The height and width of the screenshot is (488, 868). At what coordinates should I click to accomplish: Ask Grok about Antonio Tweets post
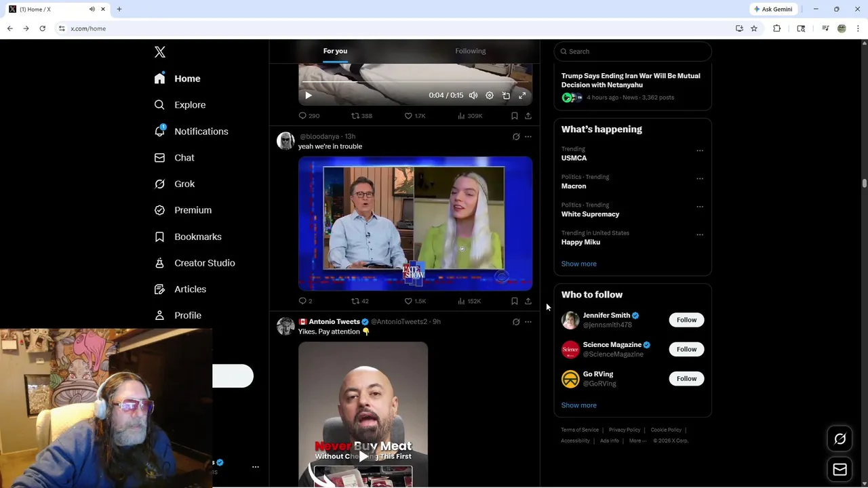[x=516, y=322]
